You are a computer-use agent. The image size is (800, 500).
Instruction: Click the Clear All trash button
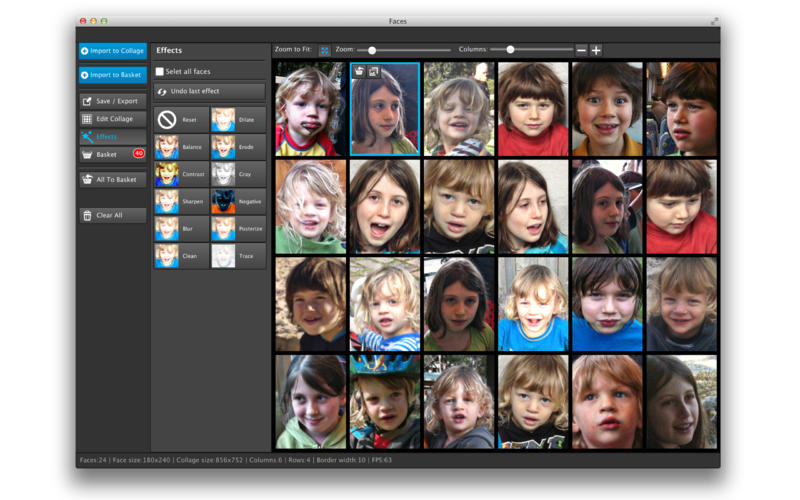113,215
